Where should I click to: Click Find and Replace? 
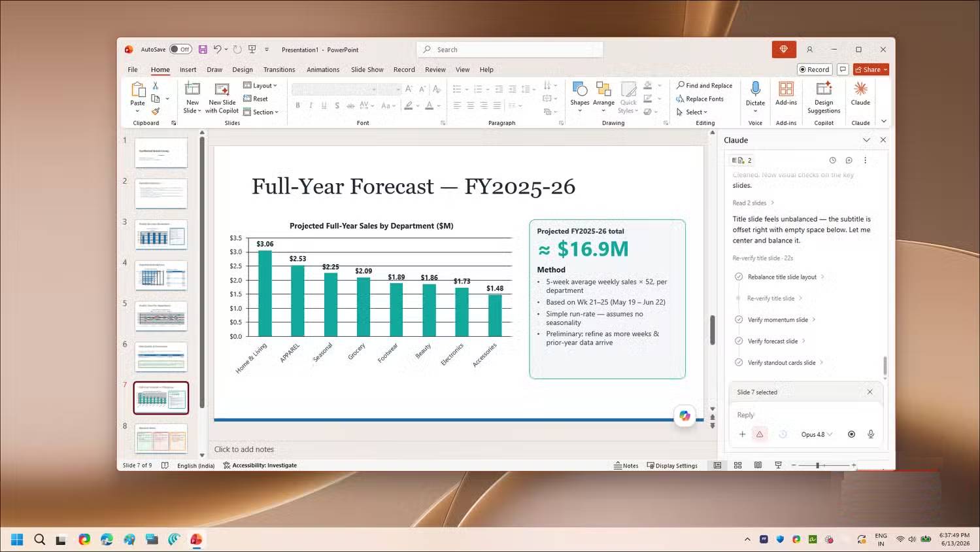point(705,86)
